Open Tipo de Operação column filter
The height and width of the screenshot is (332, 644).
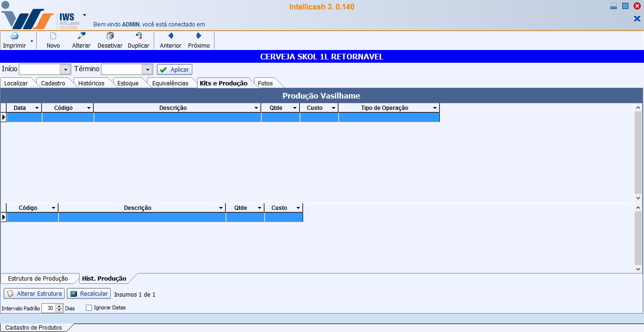tap(435, 108)
